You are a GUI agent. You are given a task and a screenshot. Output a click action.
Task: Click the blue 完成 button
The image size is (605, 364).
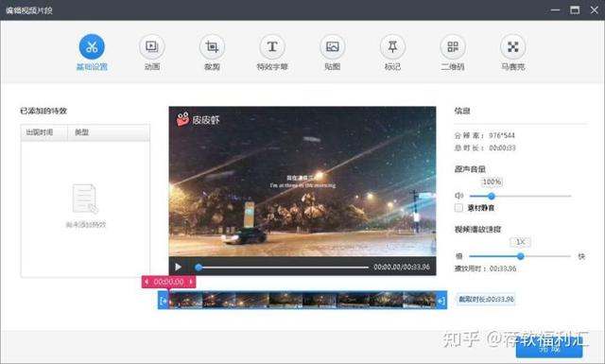pos(549,348)
